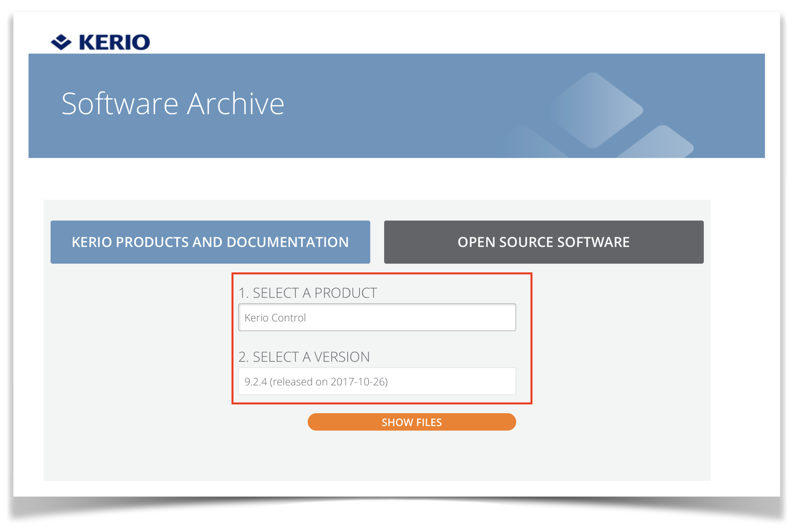
Task: Click the Show Files button
Action: pyautogui.click(x=412, y=422)
